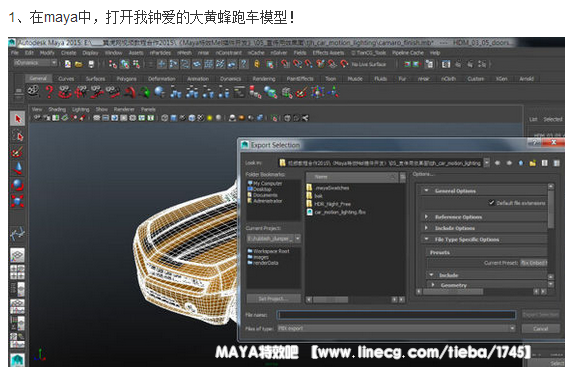
Task: Open the Current Preset dropdown
Action: [534, 263]
